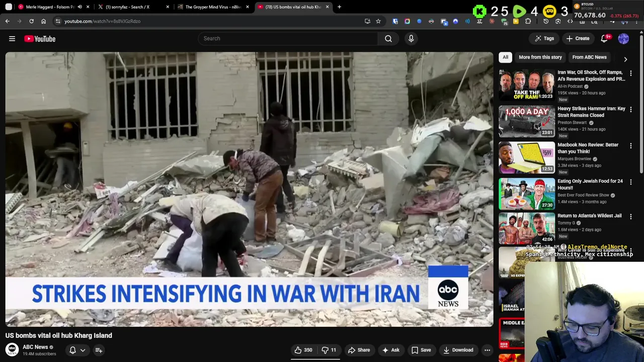Screen dimensions: 644x362
Task: Open Return to Atlanta's Wildest Jail thumbnail
Action: tap(527, 228)
